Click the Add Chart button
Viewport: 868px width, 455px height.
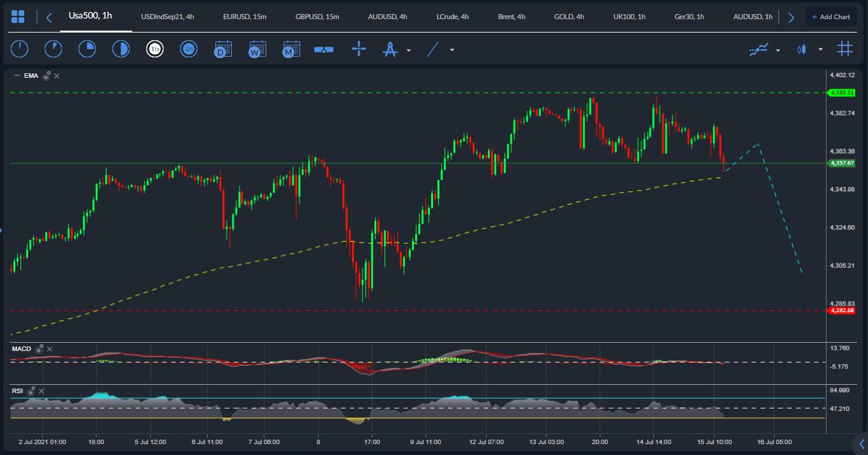831,17
